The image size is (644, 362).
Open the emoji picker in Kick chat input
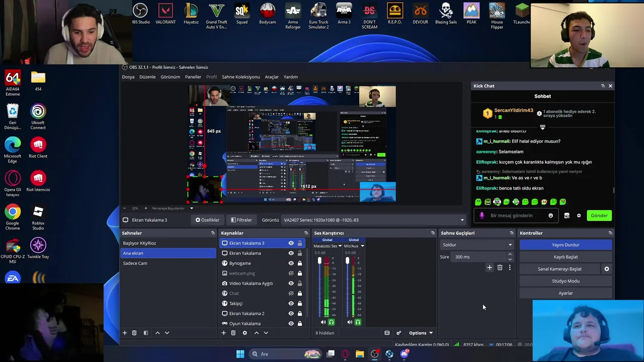[x=550, y=216]
